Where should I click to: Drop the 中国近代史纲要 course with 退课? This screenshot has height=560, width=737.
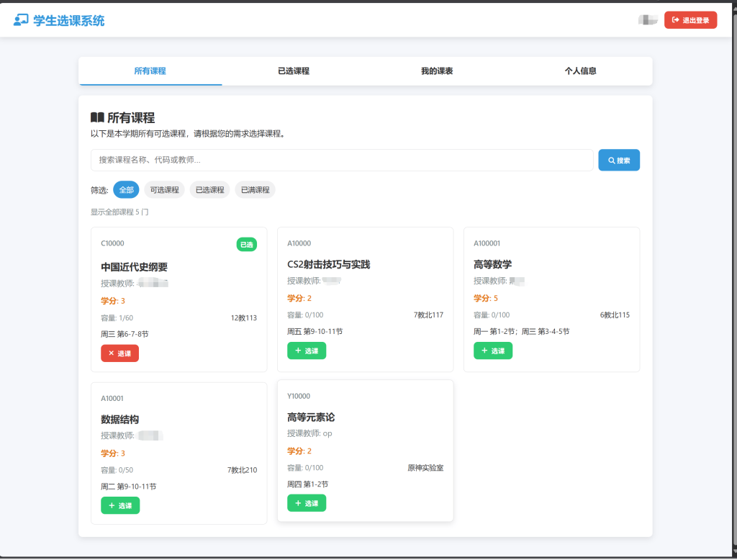point(119,353)
